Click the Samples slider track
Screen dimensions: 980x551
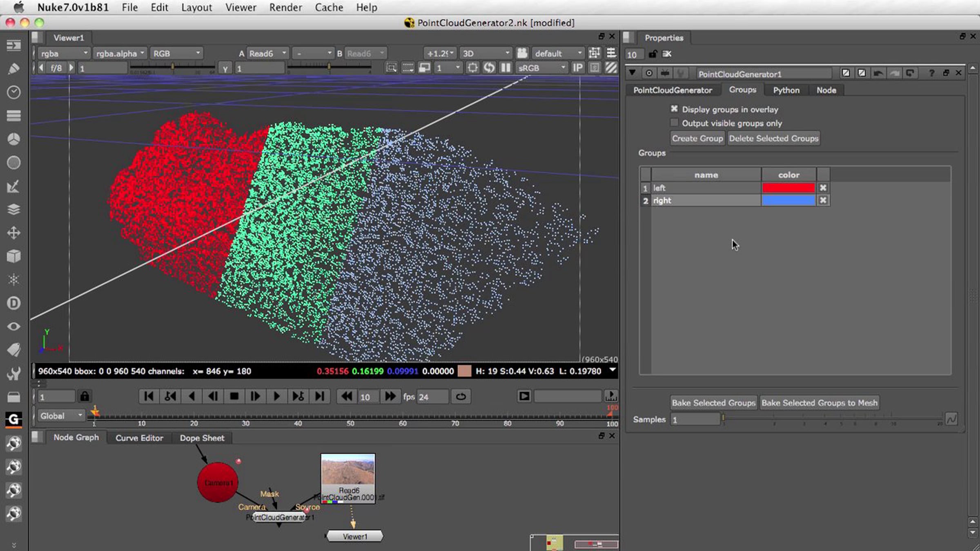pyautogui.click(x=832, y=418)
